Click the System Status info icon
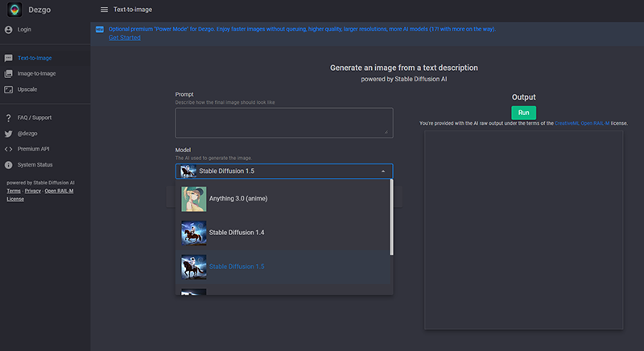 (x=8, y=165)
